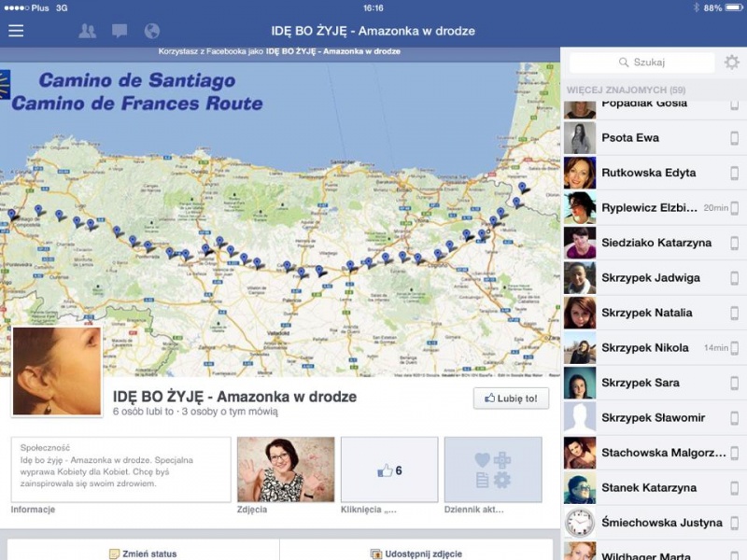Tap mobile icon beside Skrzypek Sara

point(735,383)
